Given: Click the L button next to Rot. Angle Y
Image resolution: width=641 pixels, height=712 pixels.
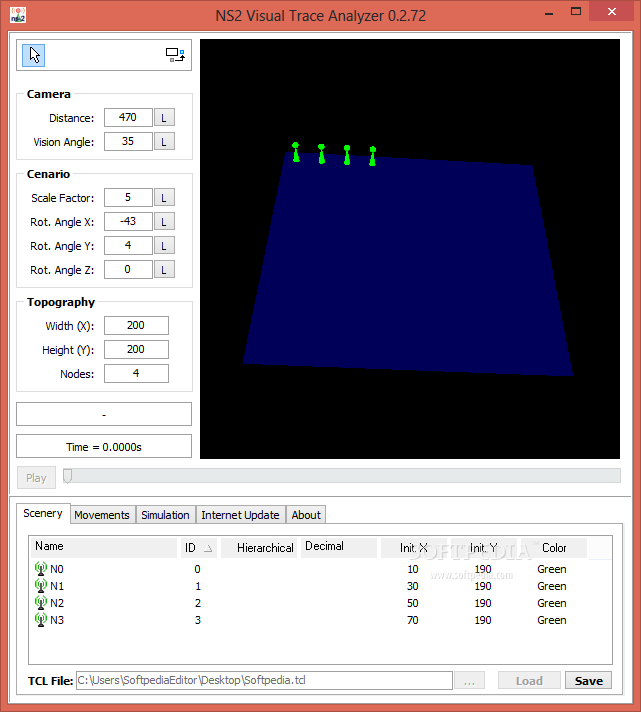Looking at the screenshot, I should coord(164,246).
